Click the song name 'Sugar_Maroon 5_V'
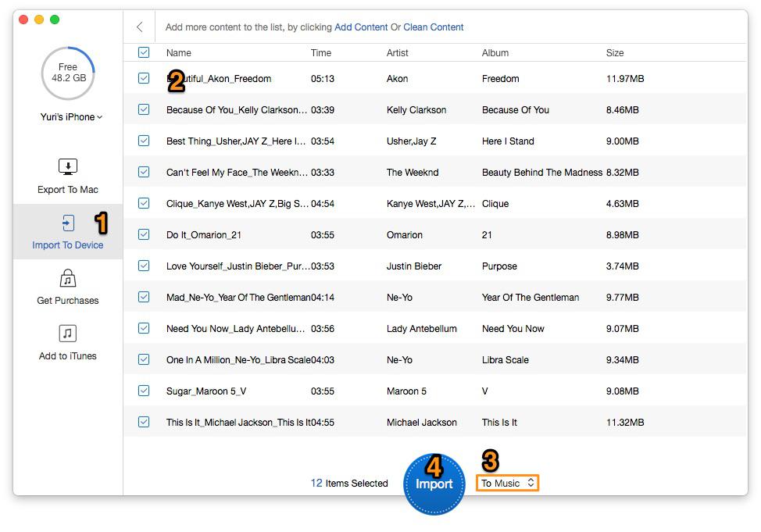 [x=206, y=391]
